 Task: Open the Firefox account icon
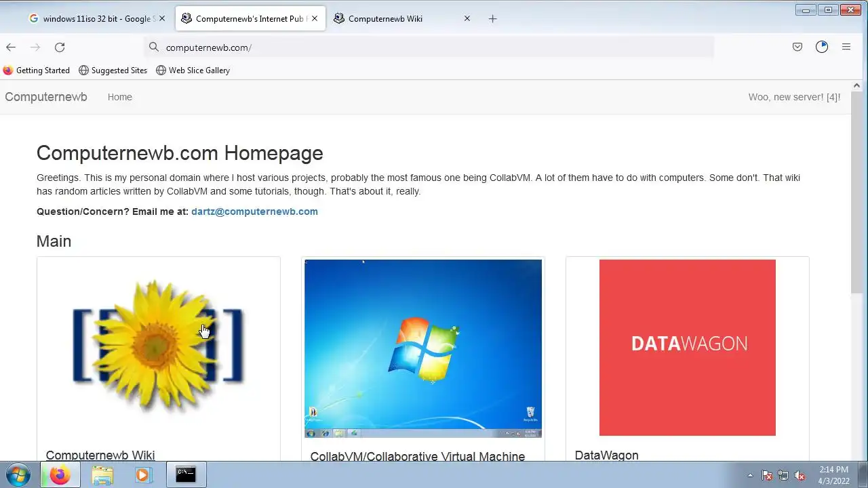[x=822, y=47]
